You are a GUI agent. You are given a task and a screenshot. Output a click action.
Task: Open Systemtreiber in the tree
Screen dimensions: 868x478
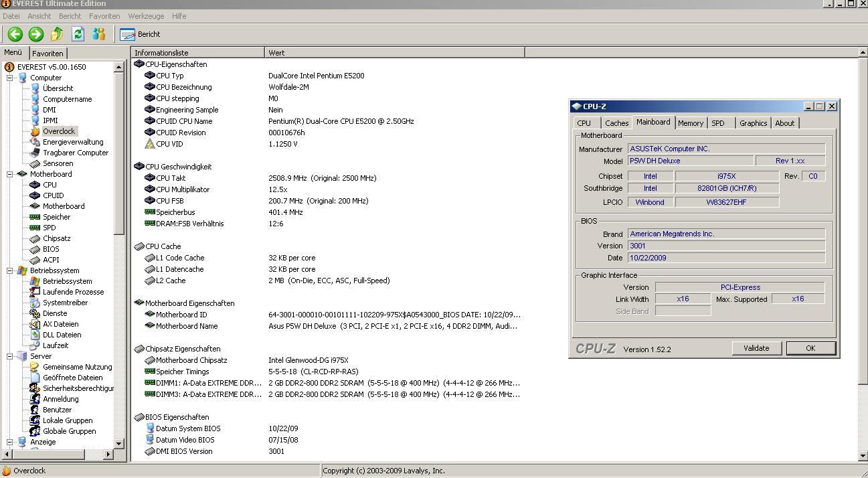click(65, 303)
